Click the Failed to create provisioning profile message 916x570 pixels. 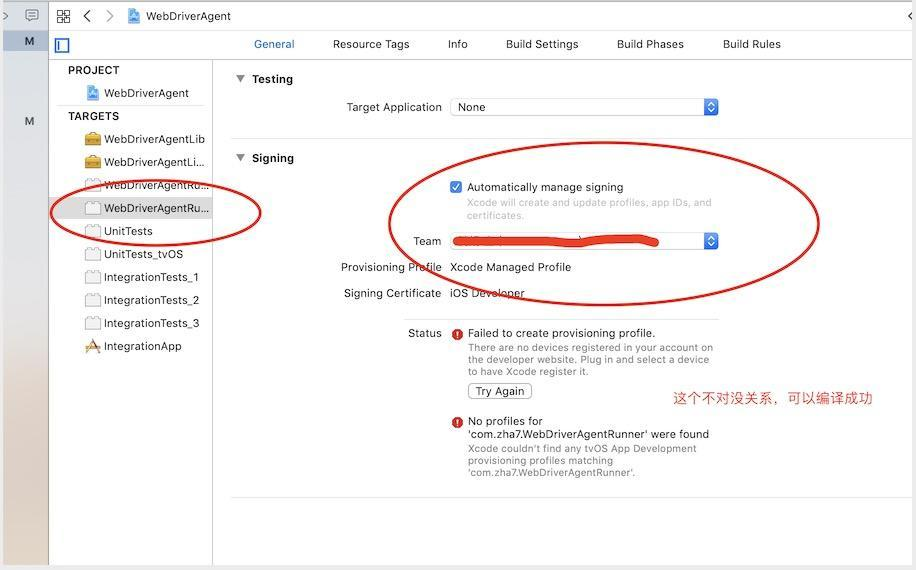pyautogui.click(x=561, y=333)
